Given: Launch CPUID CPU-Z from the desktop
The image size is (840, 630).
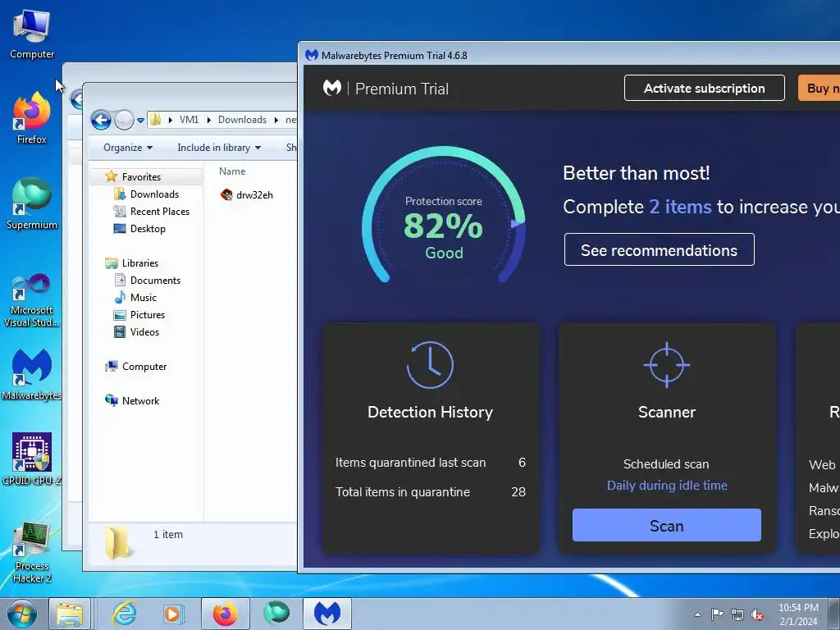Looking at the screenshot, I should click(x=32, y=459).
